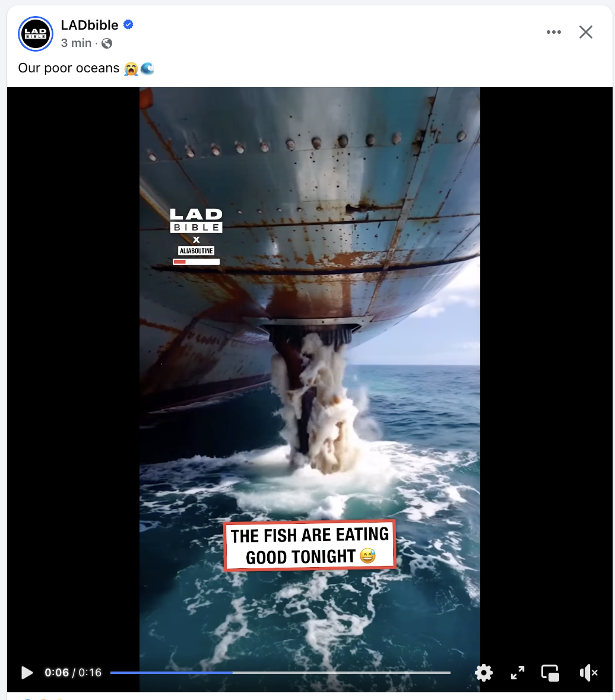Click the ALIABOUTINE credit label
The width and height of the screenshot is (615, 700).
coord(196,251)
